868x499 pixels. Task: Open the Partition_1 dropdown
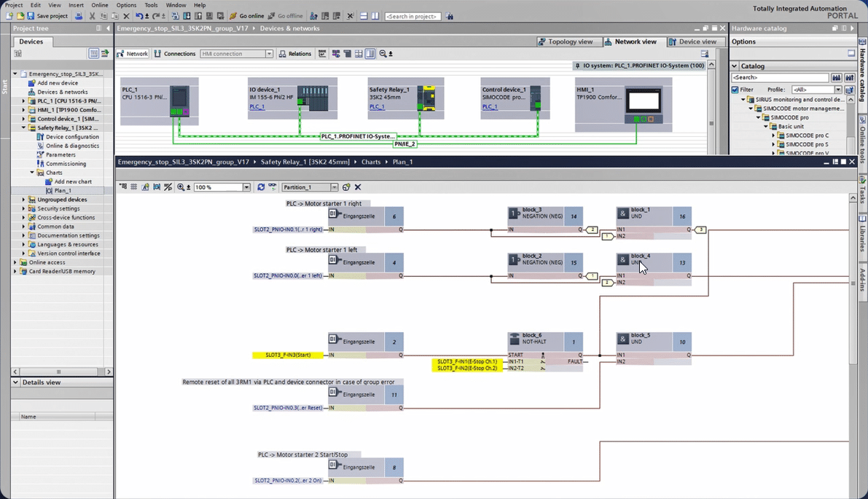(x=334, y=187)
